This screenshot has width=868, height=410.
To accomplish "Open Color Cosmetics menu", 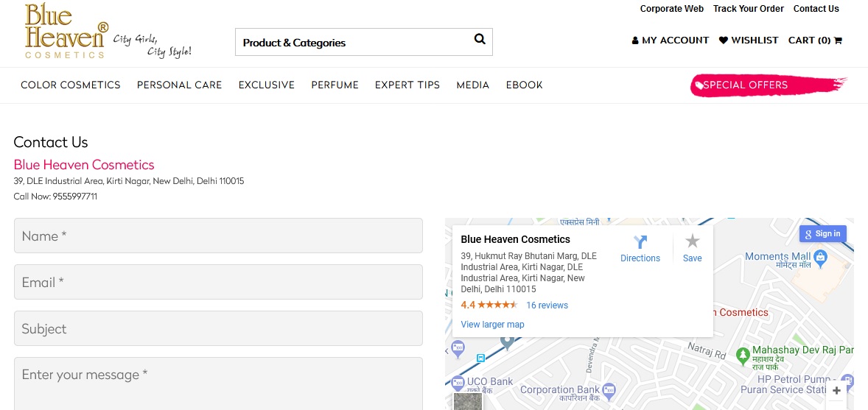I will coord(70,85).
